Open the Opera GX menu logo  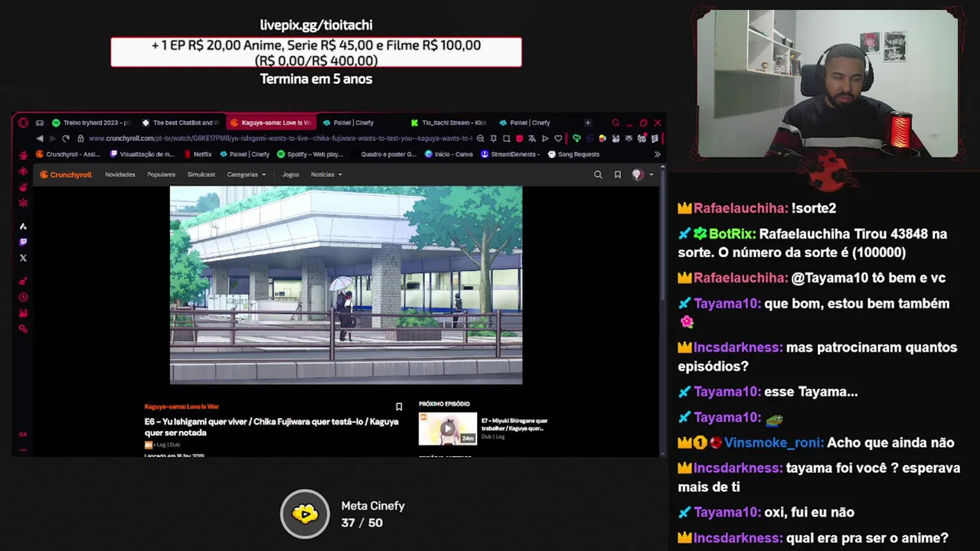[x=23, y=122]
